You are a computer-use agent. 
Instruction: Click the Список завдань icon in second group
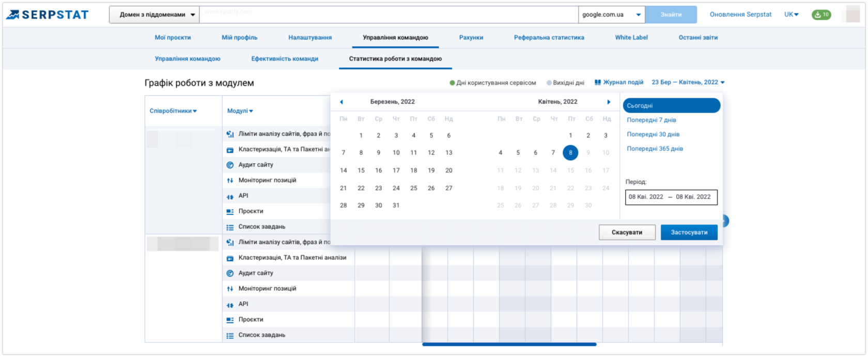[230, 335]
